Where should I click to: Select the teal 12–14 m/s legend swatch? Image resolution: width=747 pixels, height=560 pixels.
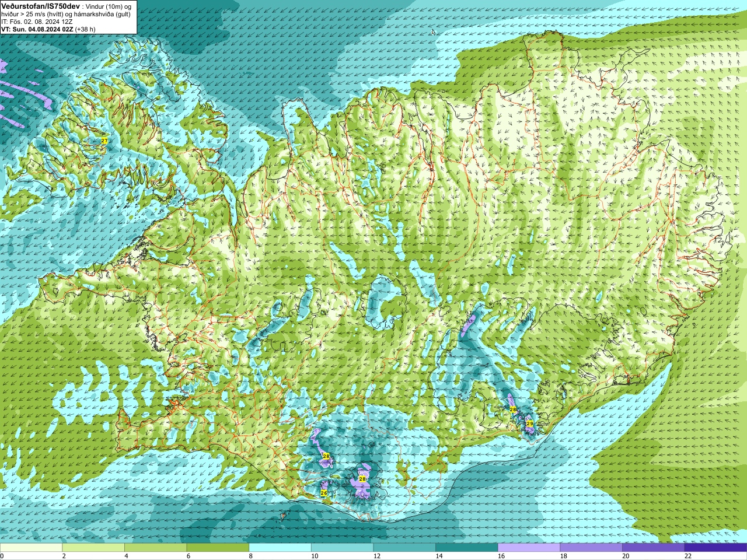(x=404, y=548)
